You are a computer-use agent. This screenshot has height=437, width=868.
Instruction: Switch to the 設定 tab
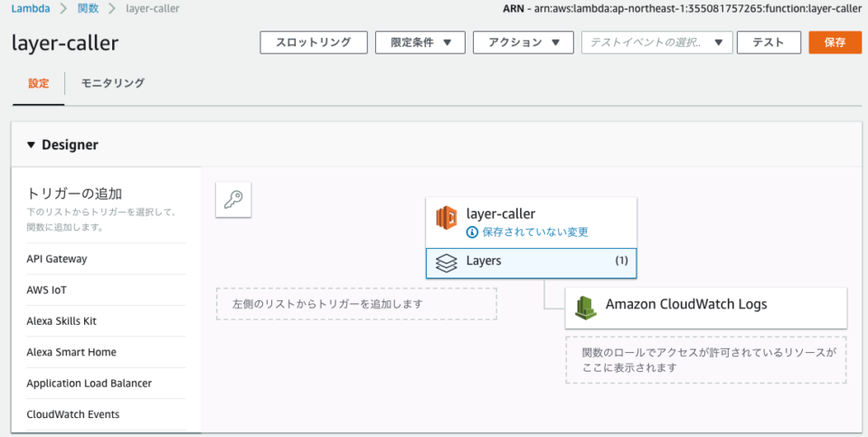point(39,83)
